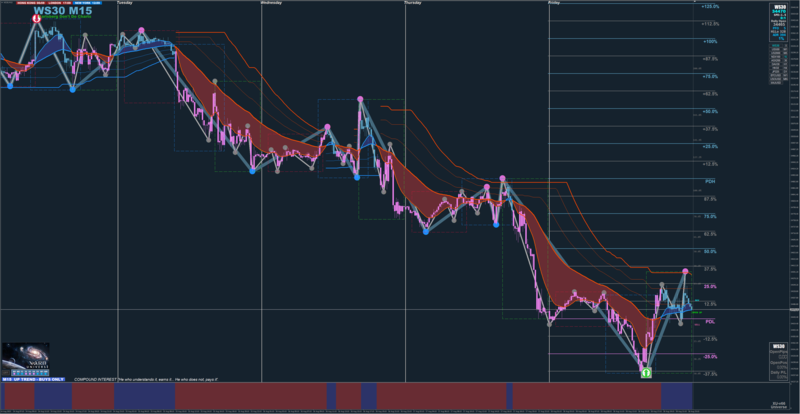The width and height of the screenshot is (800, 414).
Task: Click the +62.5% level label
Action: click(x=710, y=94)
